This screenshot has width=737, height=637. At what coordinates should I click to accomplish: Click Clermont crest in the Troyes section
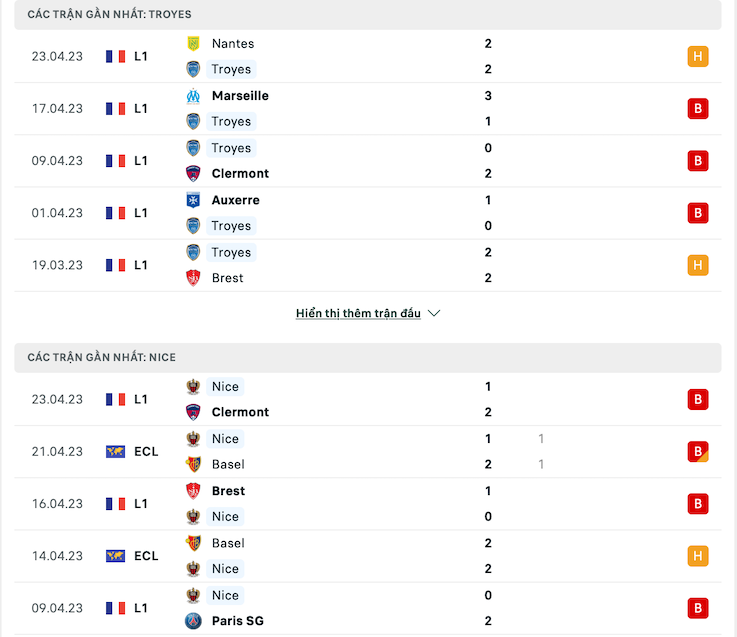pos(193,173)
